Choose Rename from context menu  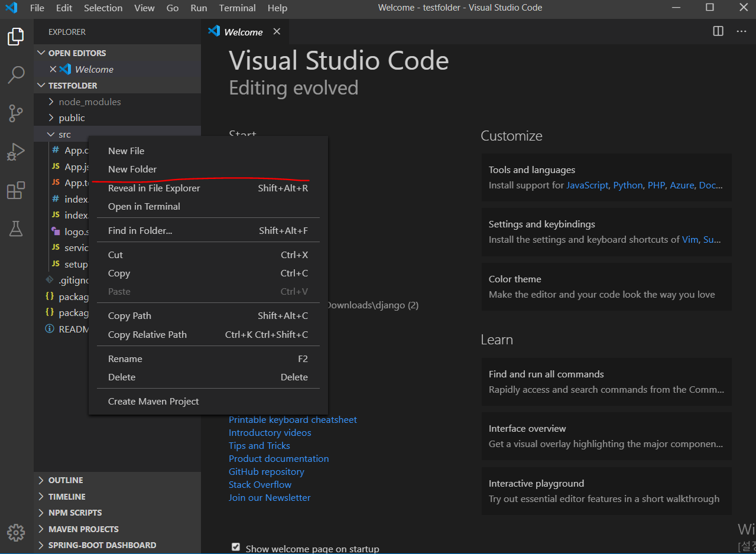[208, 359]
